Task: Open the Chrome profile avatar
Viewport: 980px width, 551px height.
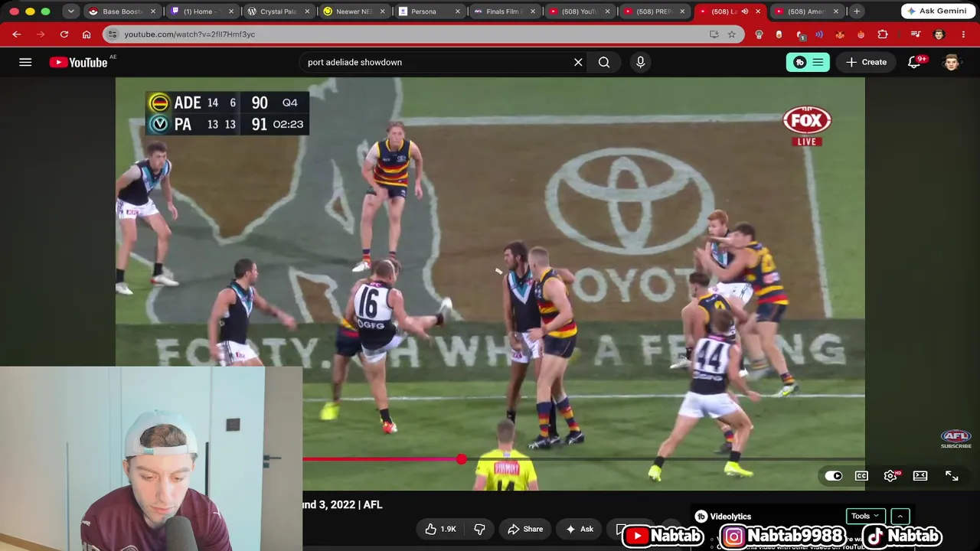Action: 939,34
